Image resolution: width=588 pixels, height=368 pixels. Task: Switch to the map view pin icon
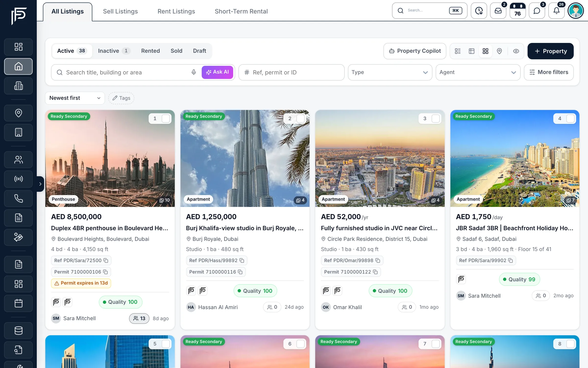499,51
